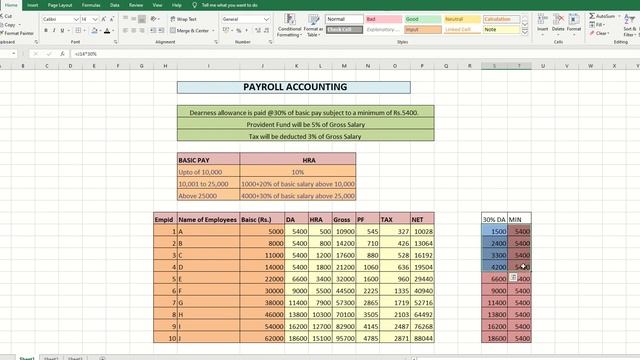Image resolution: width=640 pixels, height=360 pixels.
Task: Open font color dropdown arrow
Action: click(x=113, y=31)
